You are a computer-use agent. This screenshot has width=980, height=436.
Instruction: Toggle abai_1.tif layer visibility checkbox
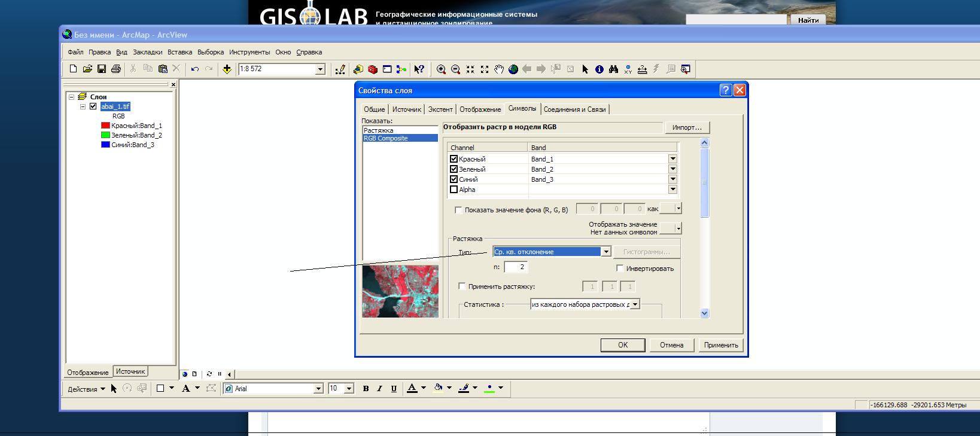tap(93, 106)
